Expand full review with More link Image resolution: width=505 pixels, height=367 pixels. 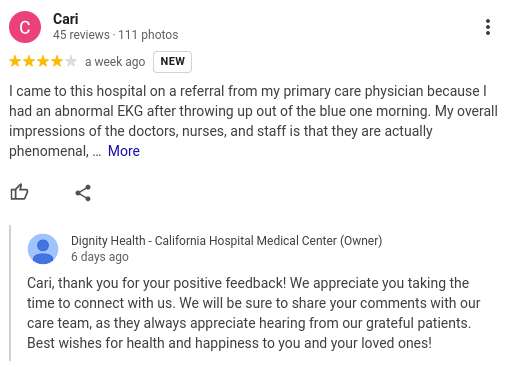(x=124, y=151)
